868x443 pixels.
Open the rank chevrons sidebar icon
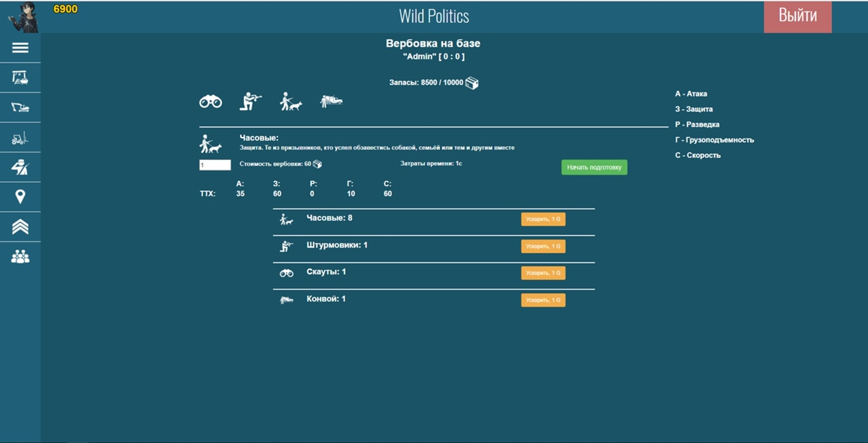pyautogui.click(x=20, y=227)
